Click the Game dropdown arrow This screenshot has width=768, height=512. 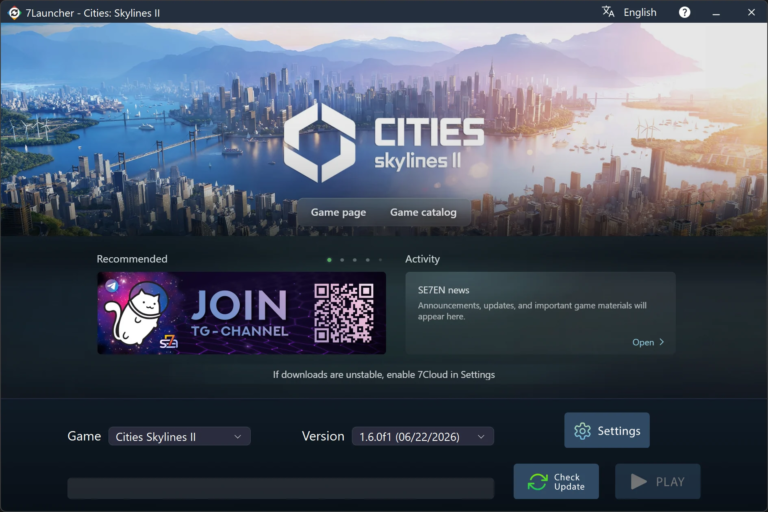pos(238,437)
